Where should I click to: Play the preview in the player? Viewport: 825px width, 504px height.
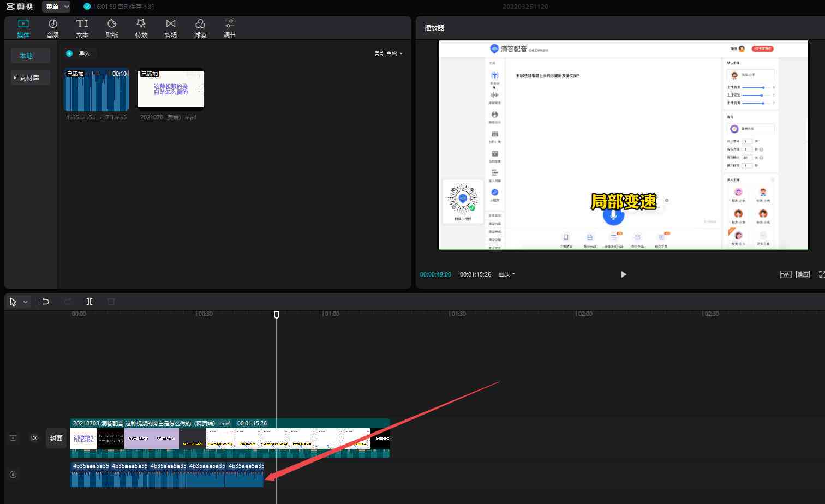pyautogui.click(x=623, y=274)
